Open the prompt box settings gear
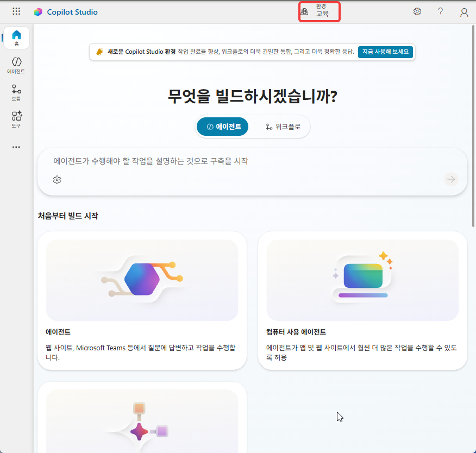476x453 pixels. coord(57,180)
